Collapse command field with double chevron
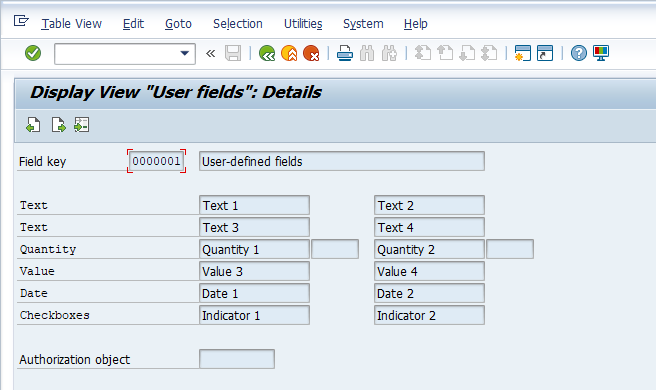This screenshot has width=656, height=390. click(x=210, y=53)
